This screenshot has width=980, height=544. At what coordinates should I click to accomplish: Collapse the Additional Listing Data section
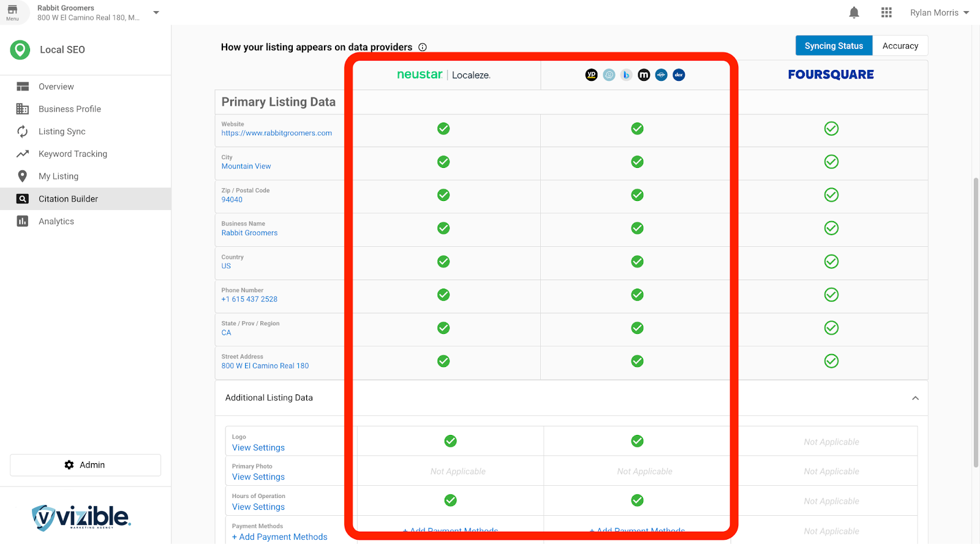pyautogui.click(x=915, y=398)
